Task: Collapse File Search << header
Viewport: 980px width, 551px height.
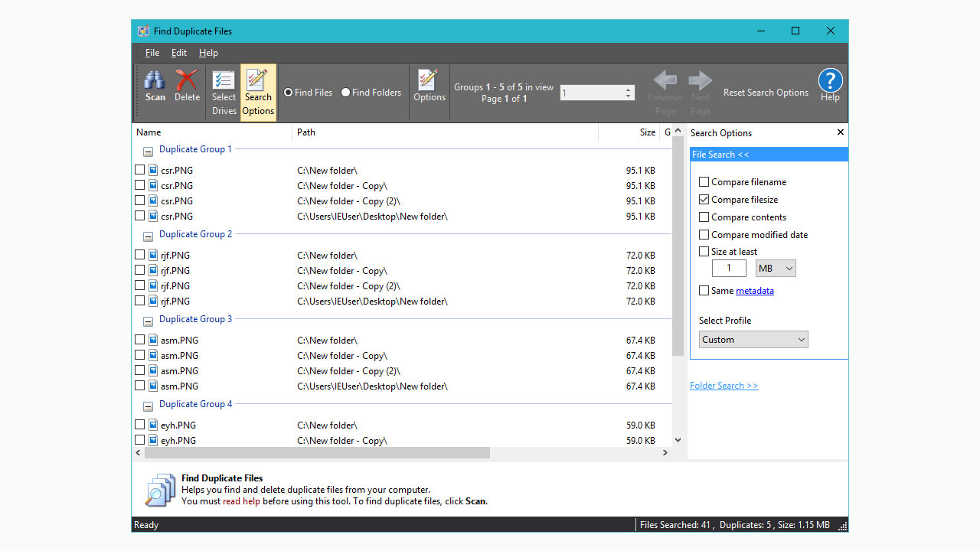Action: tap(769, 155)
